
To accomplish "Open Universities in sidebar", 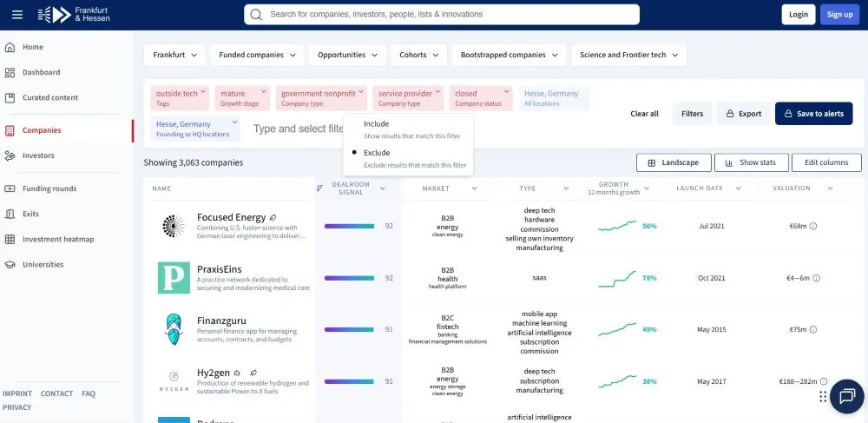I will pos(43,265).
